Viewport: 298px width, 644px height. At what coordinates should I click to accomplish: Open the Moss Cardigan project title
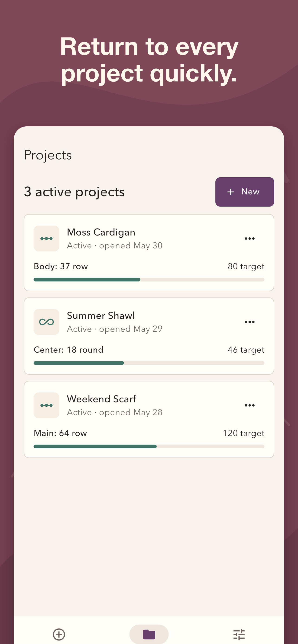pyautogui.click(x=101, y=232)
